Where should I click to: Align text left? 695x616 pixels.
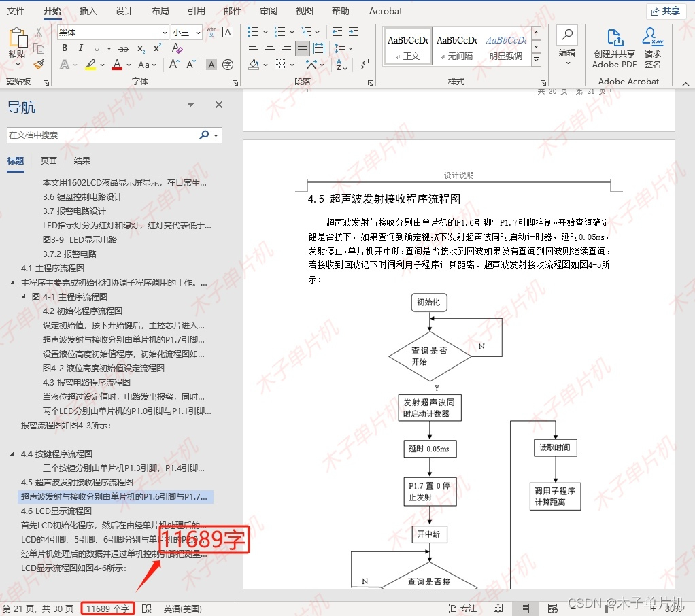254,48
